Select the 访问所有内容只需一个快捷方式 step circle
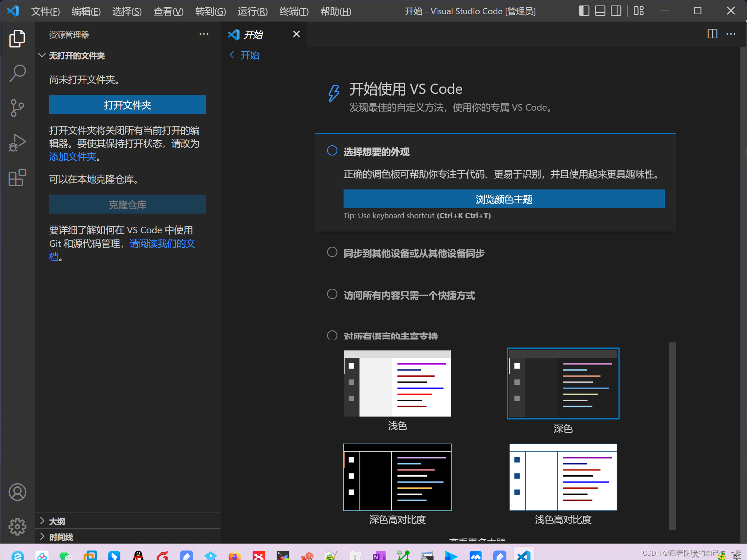 (332, 294)
